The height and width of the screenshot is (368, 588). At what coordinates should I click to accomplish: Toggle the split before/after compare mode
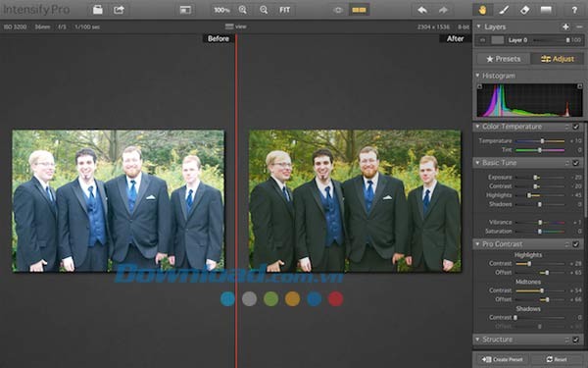(x=359, y=10)
